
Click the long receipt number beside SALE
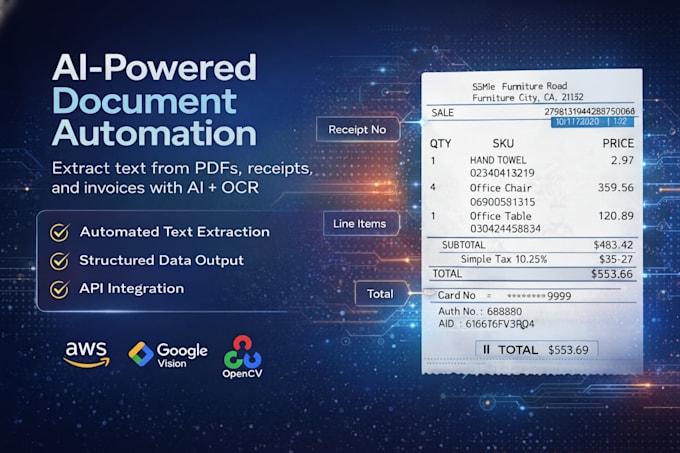589,111
